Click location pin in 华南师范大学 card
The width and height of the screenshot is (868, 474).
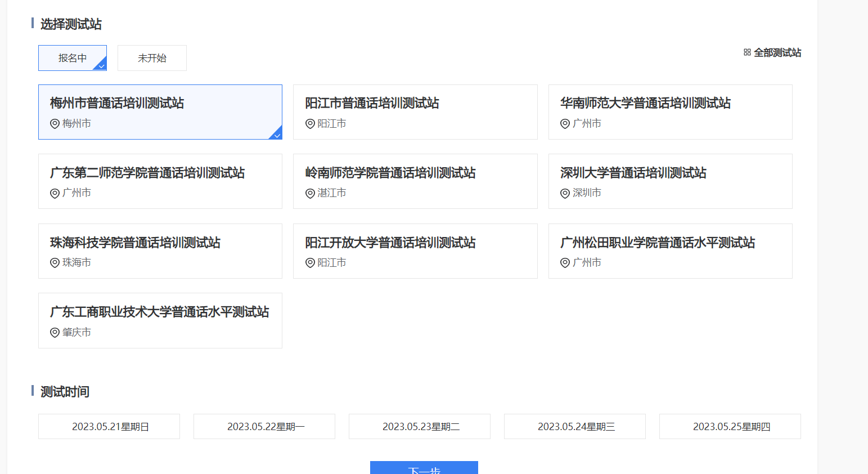pos(565,124)
